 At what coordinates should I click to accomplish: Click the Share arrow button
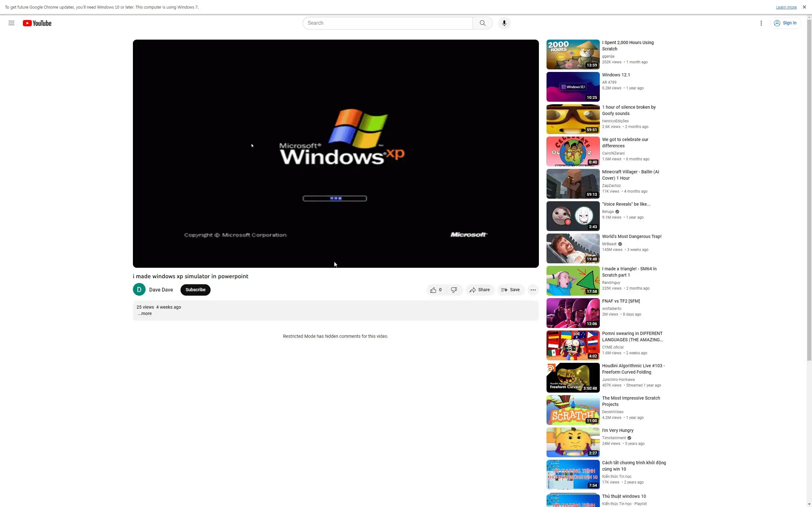(480, 290)
